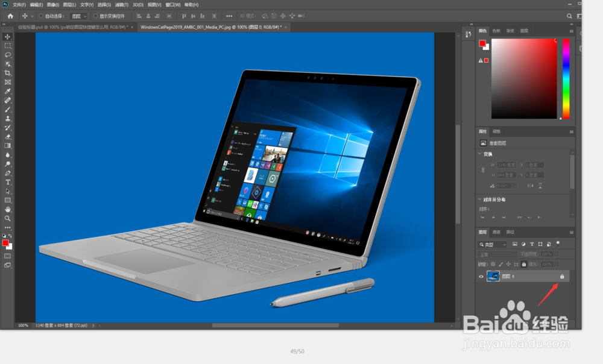Open the fill 填充 dropdown arrow
The height and width of the screenshot is (364, 603).
pos(557,264)
